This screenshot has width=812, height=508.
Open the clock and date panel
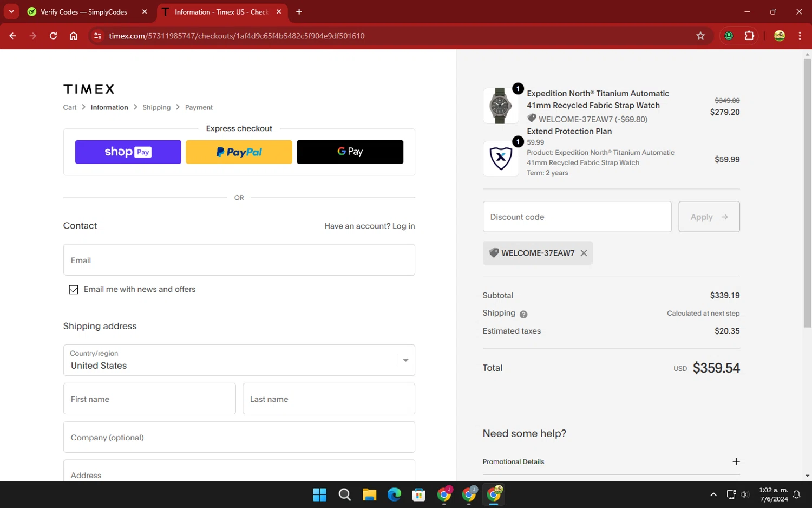773,494
